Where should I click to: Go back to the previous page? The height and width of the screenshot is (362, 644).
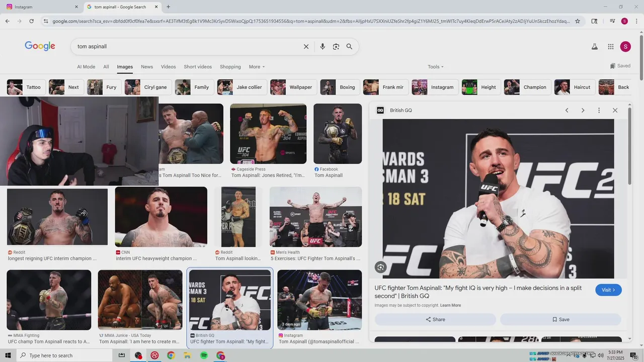7,21
